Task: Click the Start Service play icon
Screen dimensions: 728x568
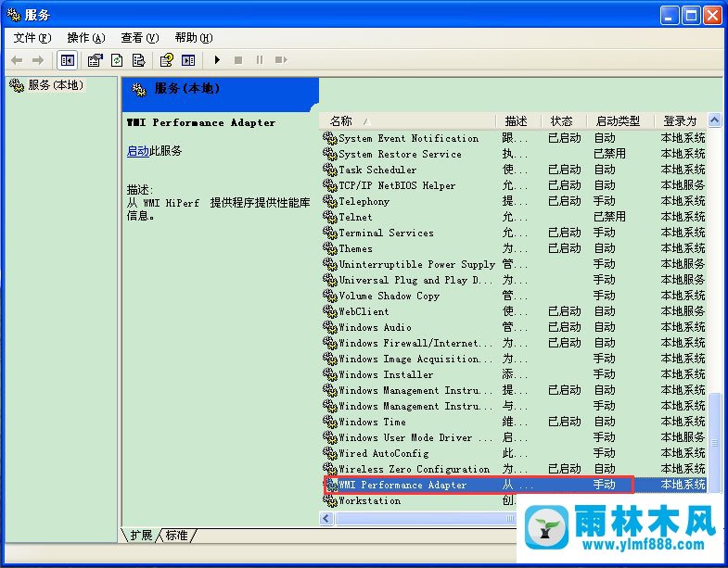Action: click(217, 59)
